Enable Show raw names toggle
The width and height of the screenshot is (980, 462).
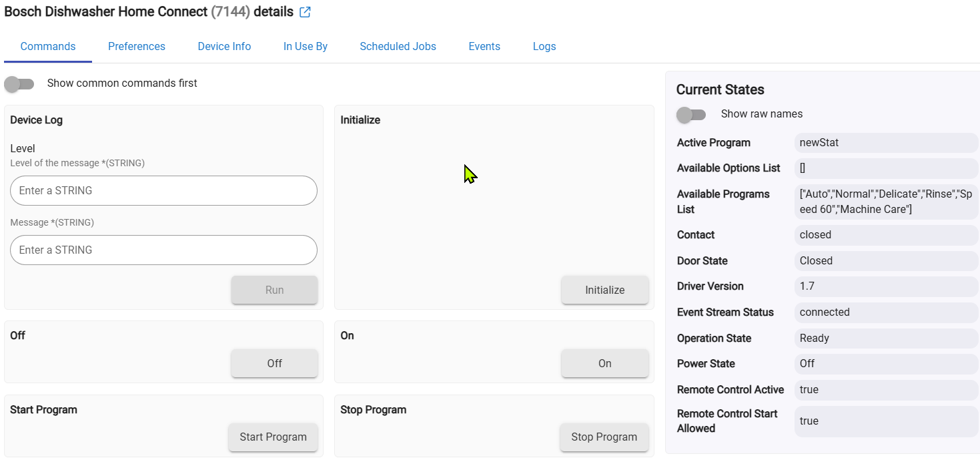[x=691, y=115]
